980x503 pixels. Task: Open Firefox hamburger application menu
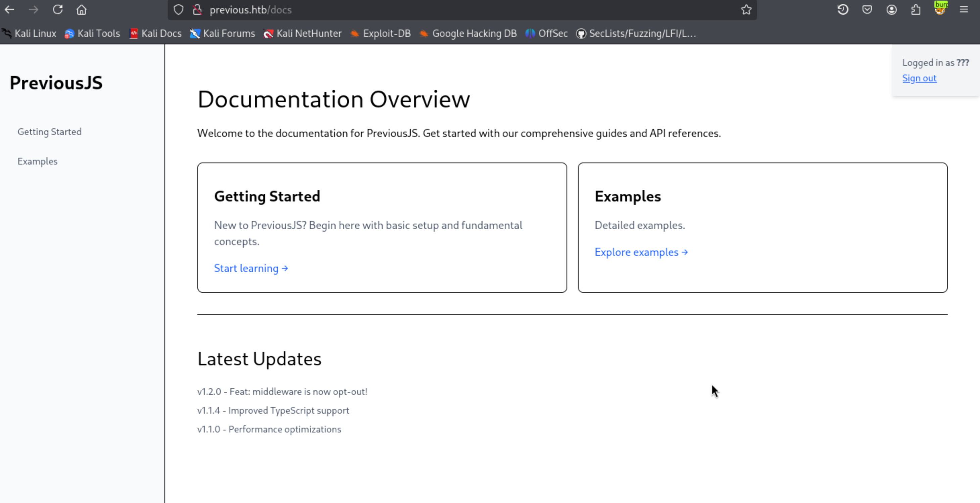(964, 9)
